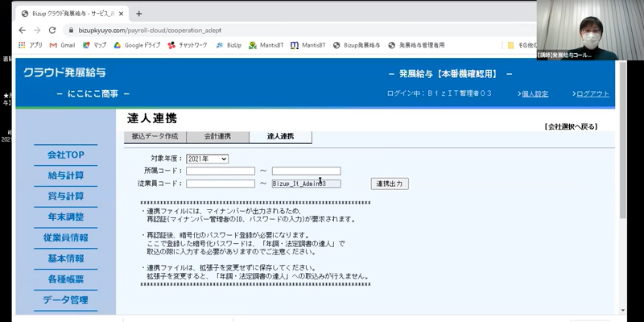The image size is (644, 322).
Task: Click the URL in the address bar
Action: pos(150,31)
